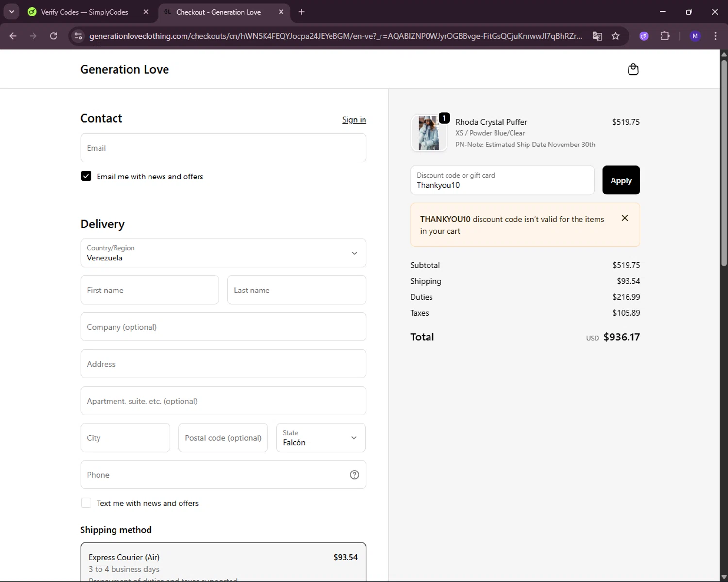Click the Discount code or gift card field
Viewport: 728px width, 582px height.
502,180
